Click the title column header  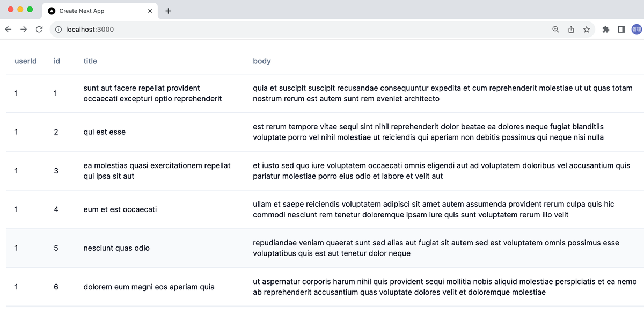[x=90, y=61]
